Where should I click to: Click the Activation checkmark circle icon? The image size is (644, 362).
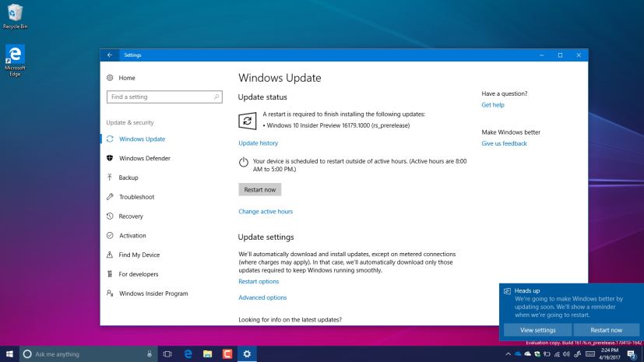point(110,235)
